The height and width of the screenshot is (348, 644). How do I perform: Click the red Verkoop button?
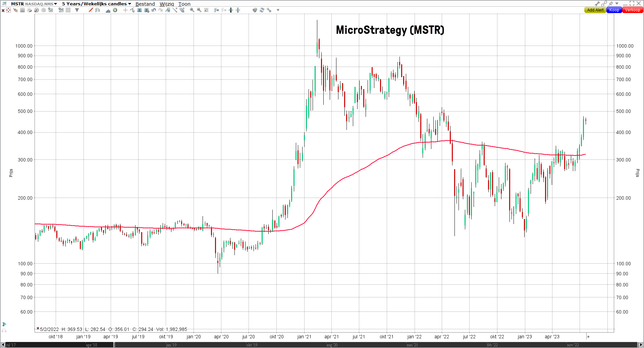[x=633, y=10]
